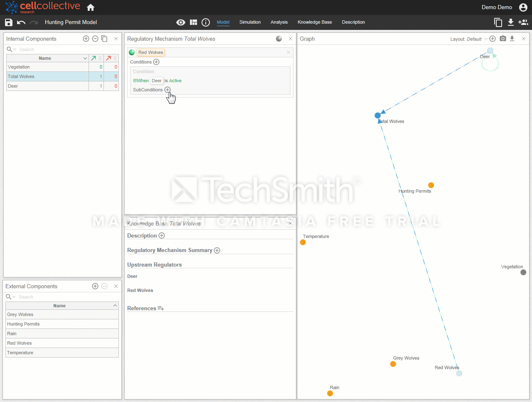This screenshot has height=402, width=532.
Task: Select Grey Wolves in External Components
Action: [62, 314]
